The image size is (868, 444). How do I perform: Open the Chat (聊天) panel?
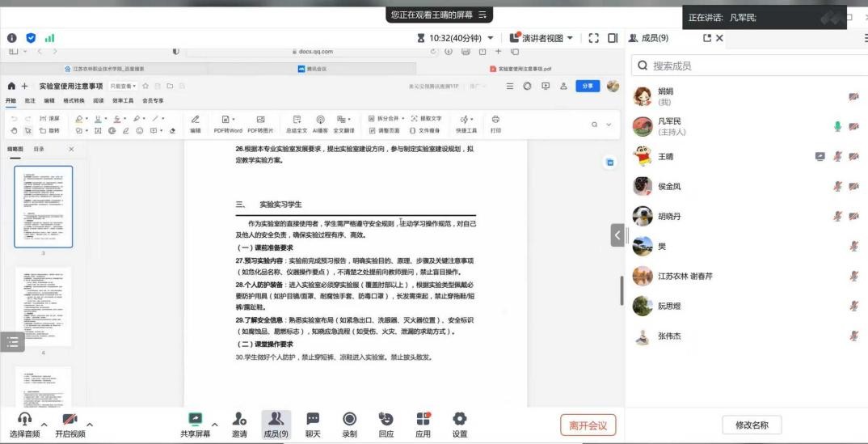312,419
